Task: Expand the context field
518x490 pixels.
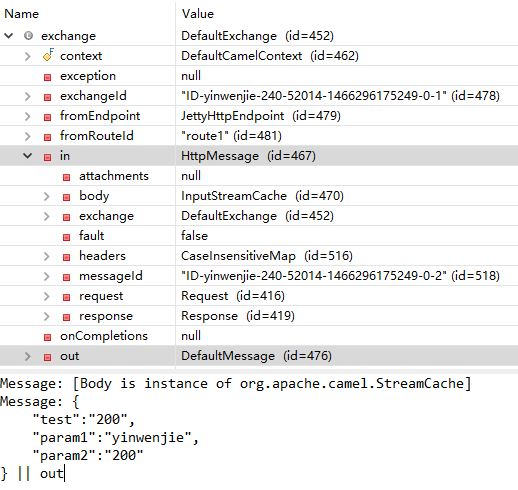Action: (x=28, y=56)
